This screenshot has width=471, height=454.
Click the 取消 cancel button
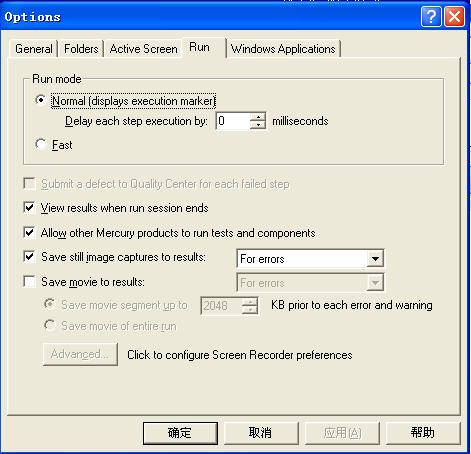point(261,433)
